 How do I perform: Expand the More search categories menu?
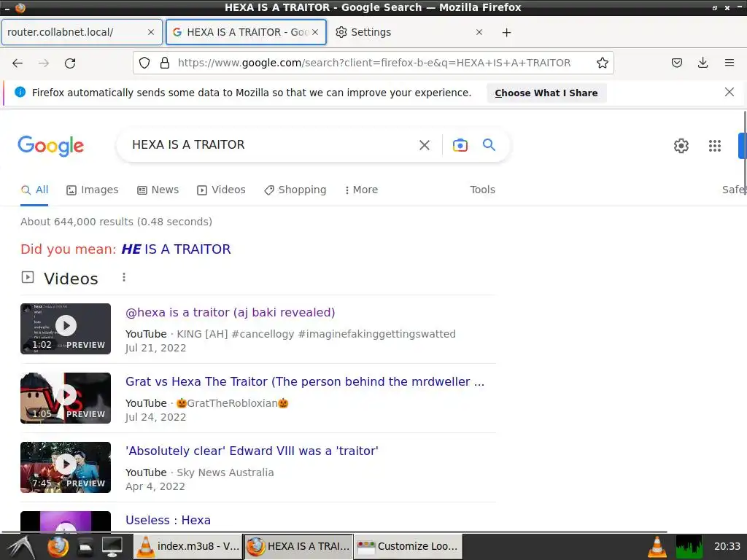[361, 190]
